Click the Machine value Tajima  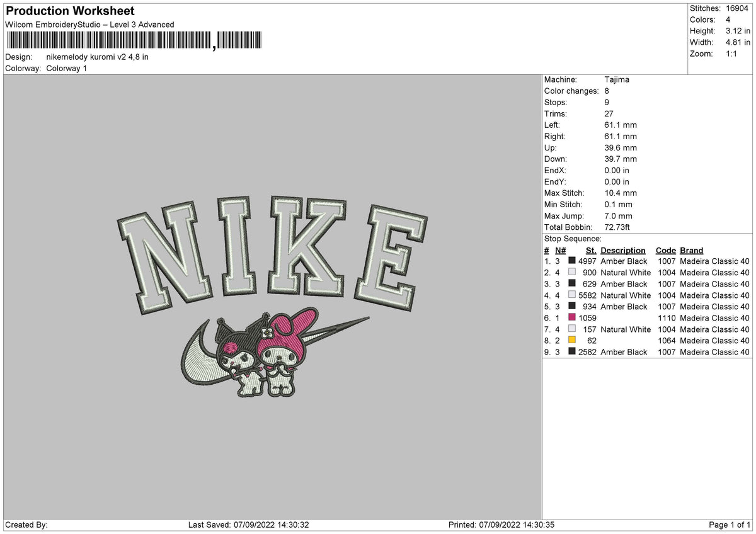[616, 80]
